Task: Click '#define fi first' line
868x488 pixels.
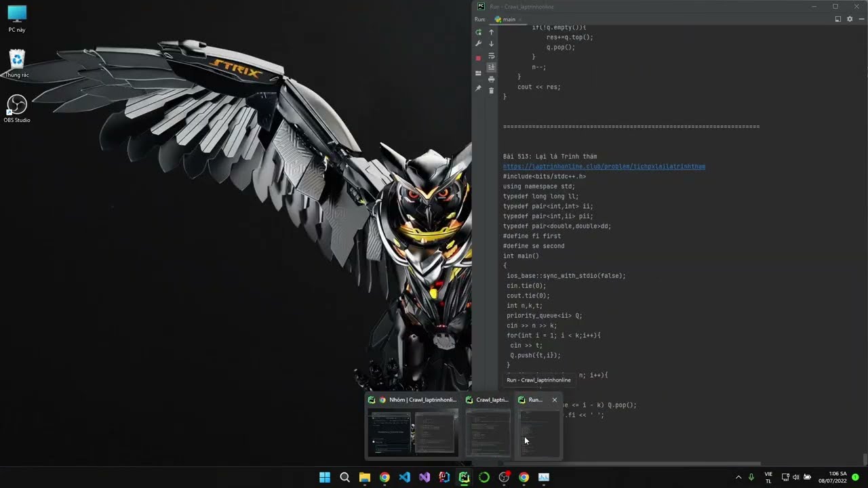Action: (x=532, y=237)
